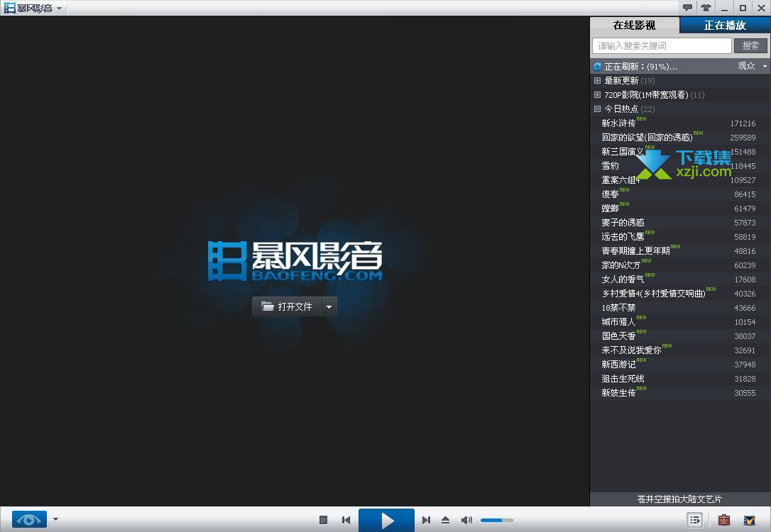Image resolution: width=771 pixels, height=532 pixels.
Task: Select 家的N次方 in the hot list
Action: (x=621, y=265)
